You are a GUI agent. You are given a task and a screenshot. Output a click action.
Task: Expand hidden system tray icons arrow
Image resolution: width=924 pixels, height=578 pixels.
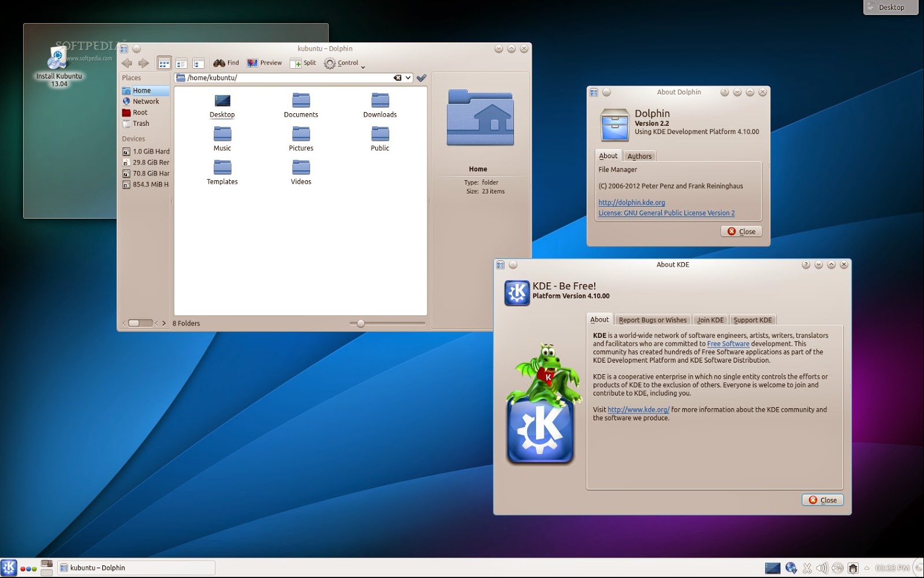866,568
